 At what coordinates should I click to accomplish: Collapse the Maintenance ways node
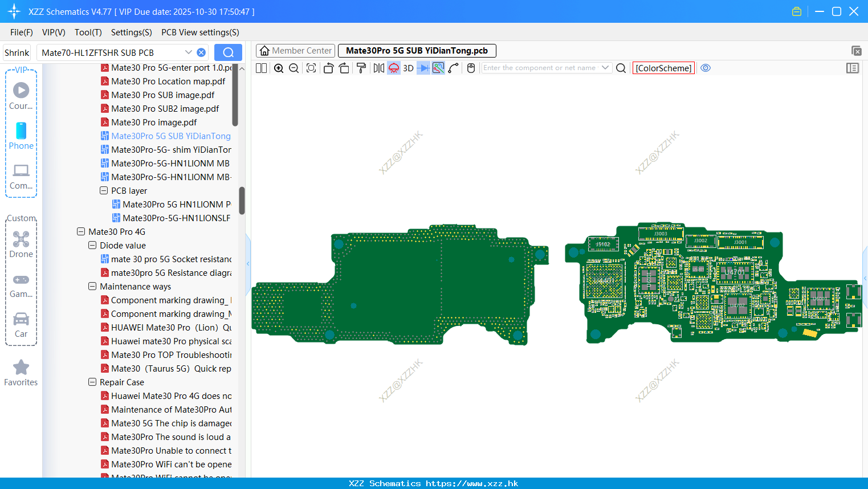pyautogui.click(x=92, y=286)
